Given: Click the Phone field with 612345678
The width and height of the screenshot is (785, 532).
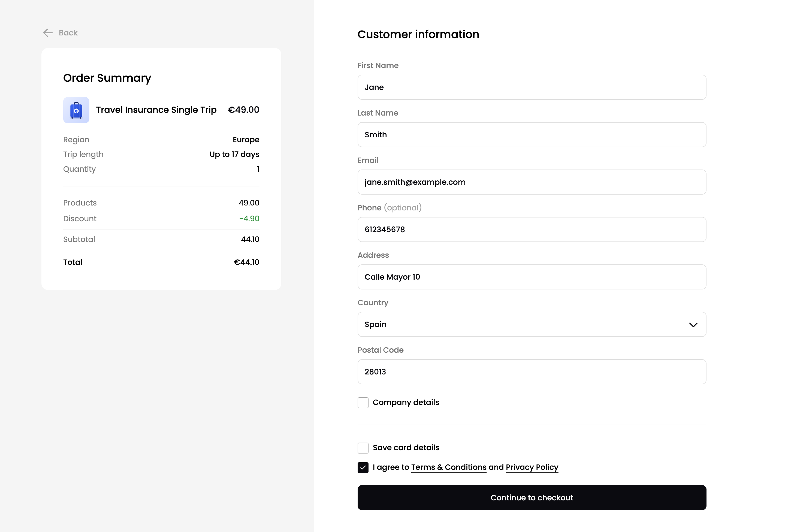Looking at the screenshot, I should click(x=532, y=229).
